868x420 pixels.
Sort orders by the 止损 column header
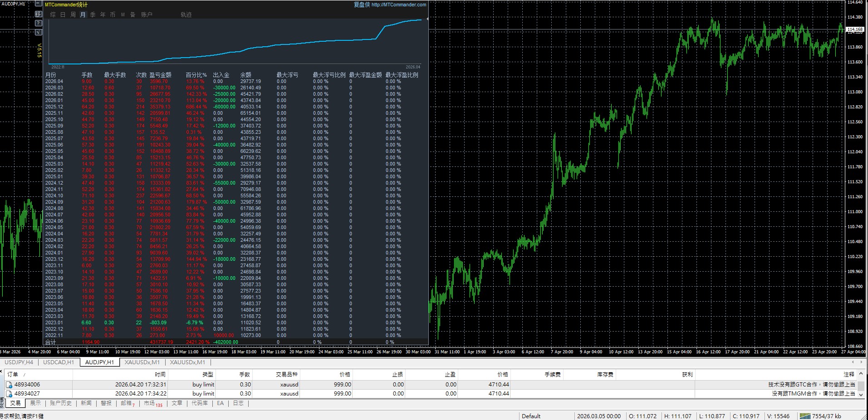pyautogui.click(x=379, y=375)
